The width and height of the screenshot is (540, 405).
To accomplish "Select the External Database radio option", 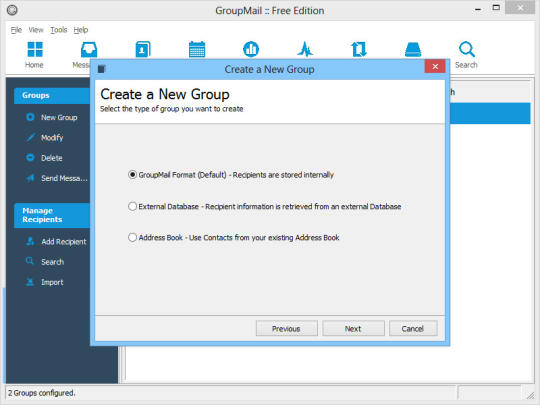I will (132, 206).
